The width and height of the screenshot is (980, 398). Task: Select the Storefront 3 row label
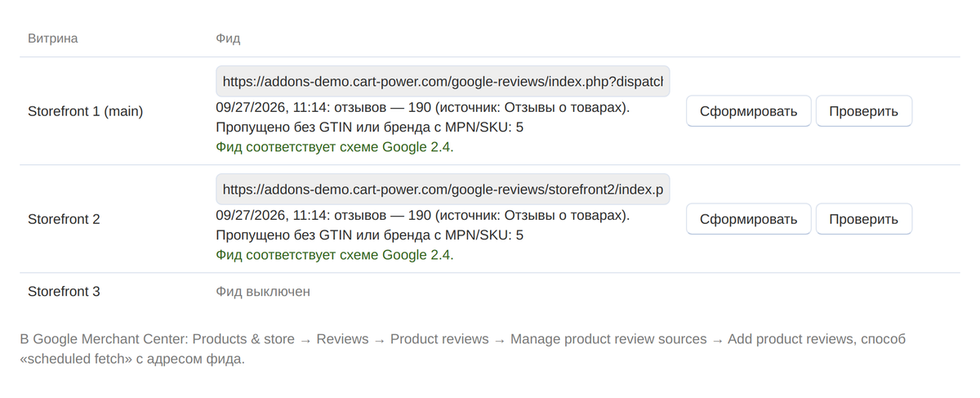click(64, 291)
